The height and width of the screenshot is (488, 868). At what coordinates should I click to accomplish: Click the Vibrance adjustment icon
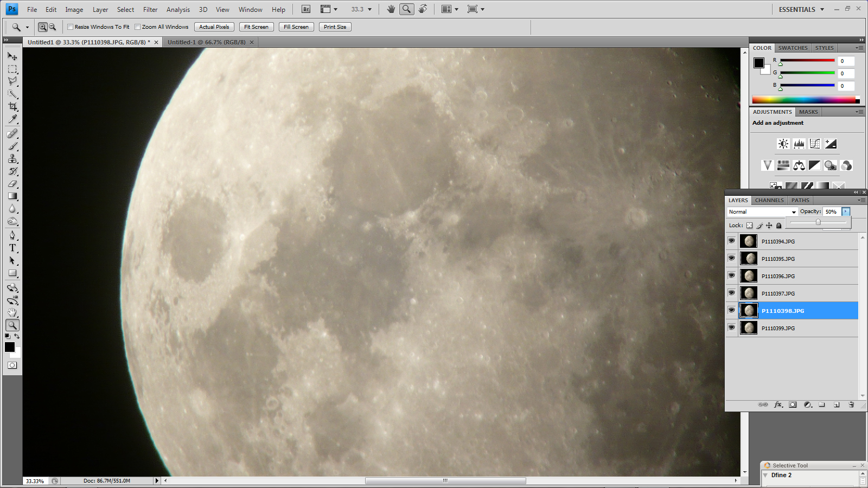point(767,165)
